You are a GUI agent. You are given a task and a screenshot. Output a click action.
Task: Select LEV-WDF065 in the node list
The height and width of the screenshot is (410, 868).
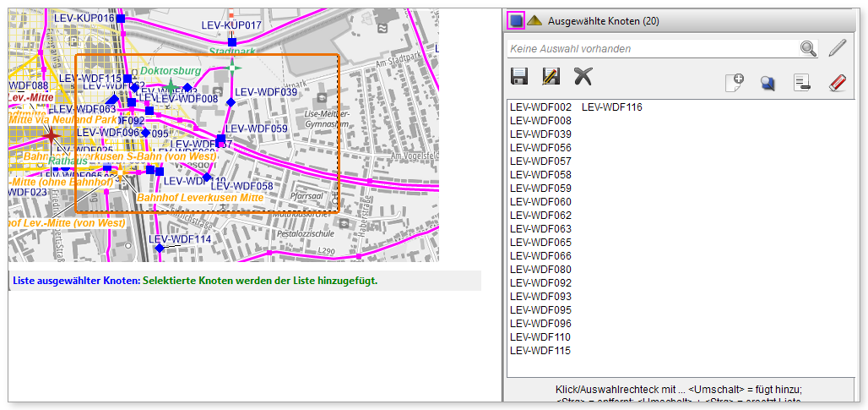(x=540, y=243)
